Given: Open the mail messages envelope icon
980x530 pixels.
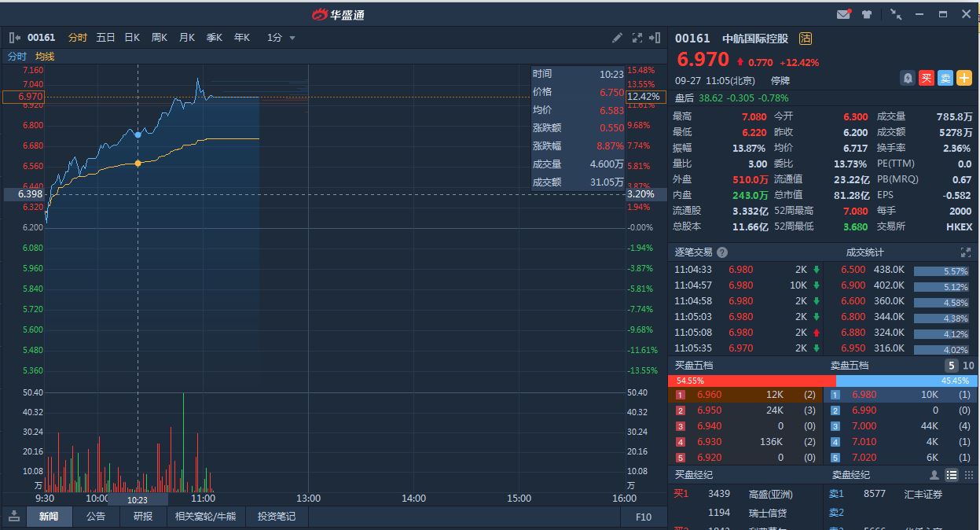Looking at the screenshot, I should pyautogui.click(x=843, y=14).
